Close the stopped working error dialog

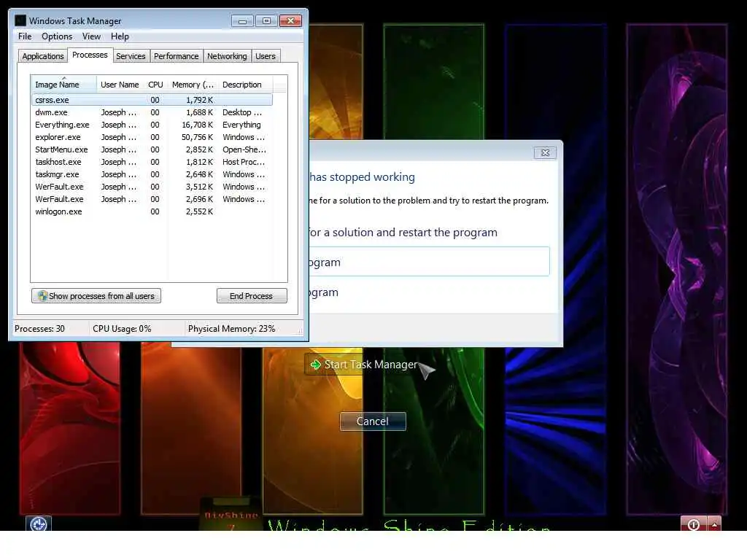pyautogui.click(x=545, y=153)
